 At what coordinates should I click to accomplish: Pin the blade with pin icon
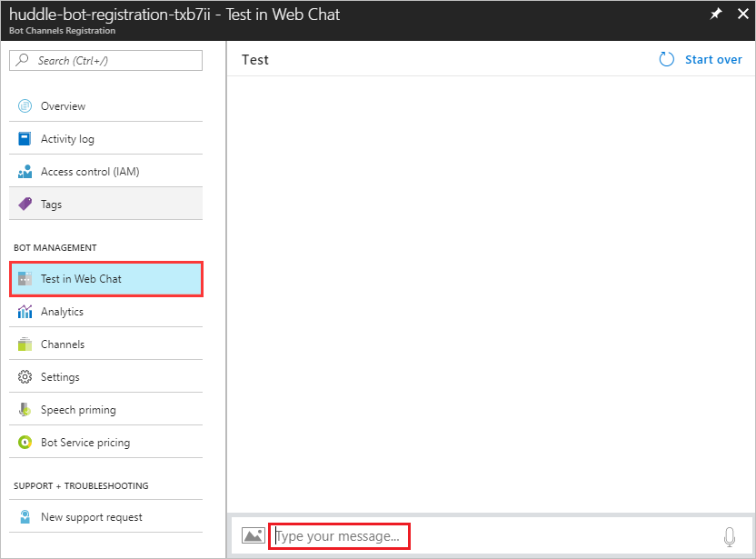716,14
